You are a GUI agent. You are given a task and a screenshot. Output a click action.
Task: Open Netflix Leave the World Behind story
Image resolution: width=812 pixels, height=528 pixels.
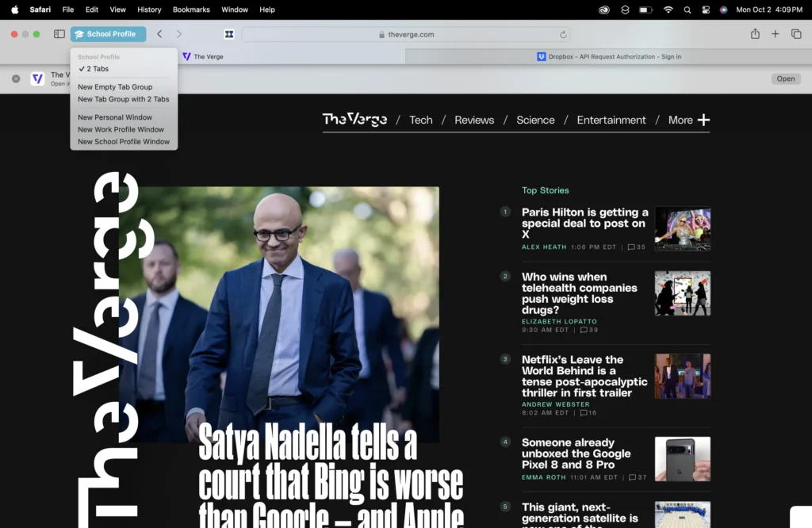584,377
